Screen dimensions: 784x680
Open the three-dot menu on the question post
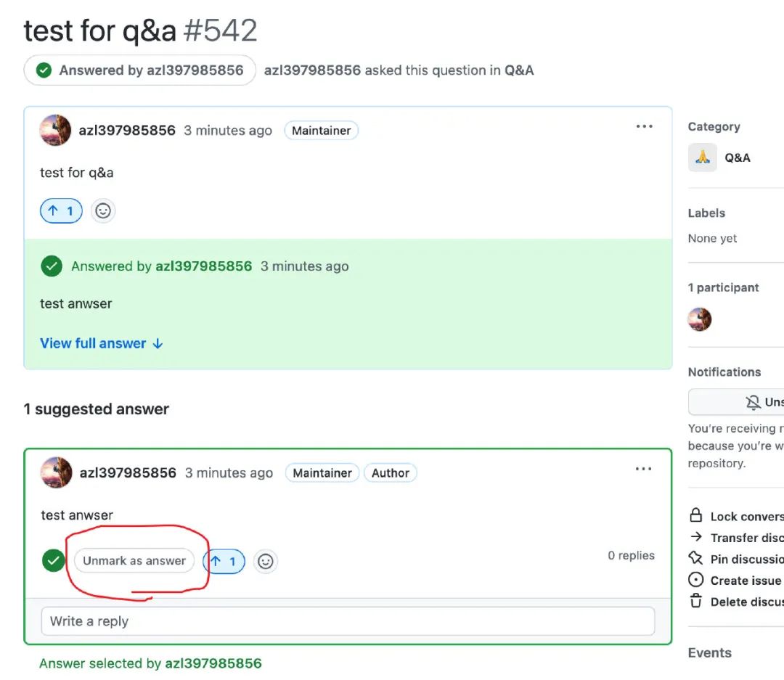(644, 126)
